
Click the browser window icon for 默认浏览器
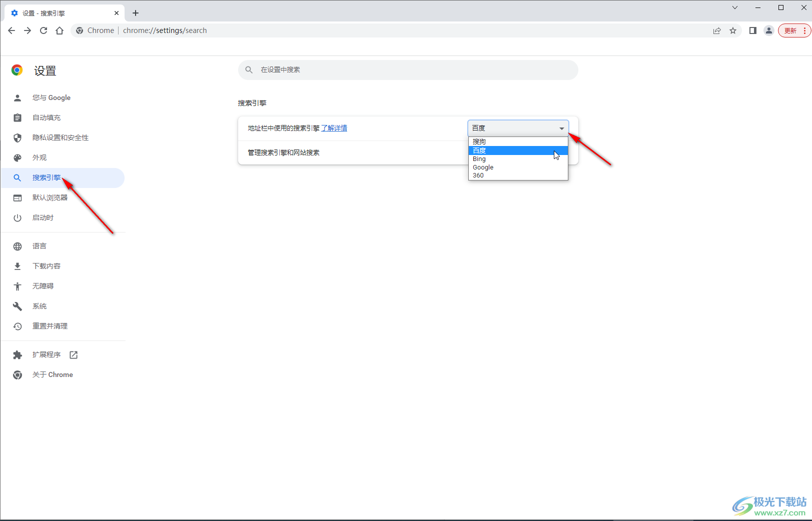(18, 198)
